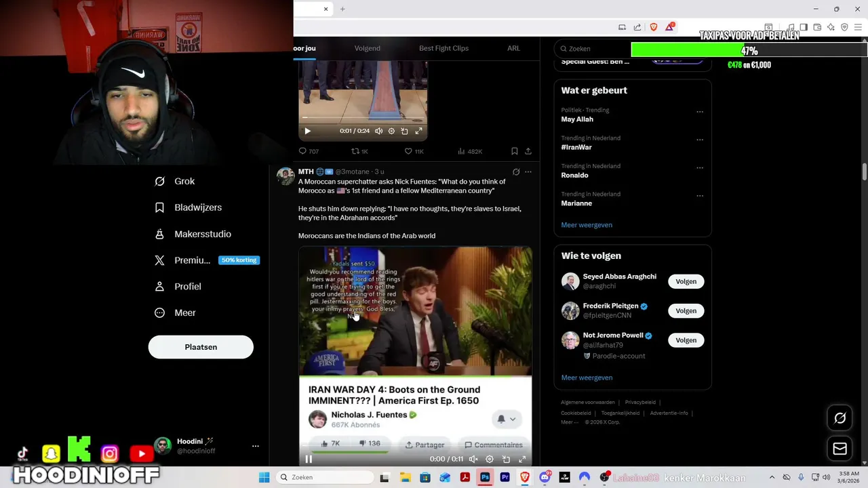Toggle picture-in-picture on the Nick Fuentes video
Image resolution: width=868 pixels, height=488 pixels.
(506, 459)
